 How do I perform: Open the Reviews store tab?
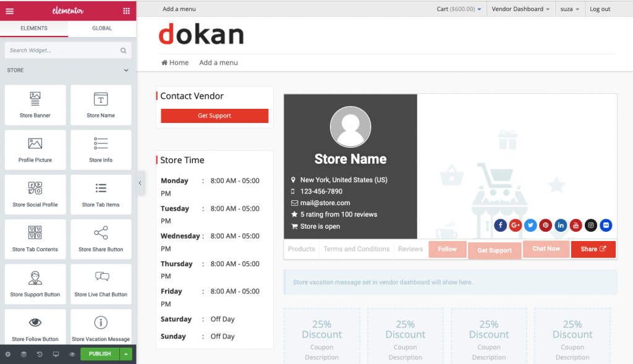[x=410, y=249]
